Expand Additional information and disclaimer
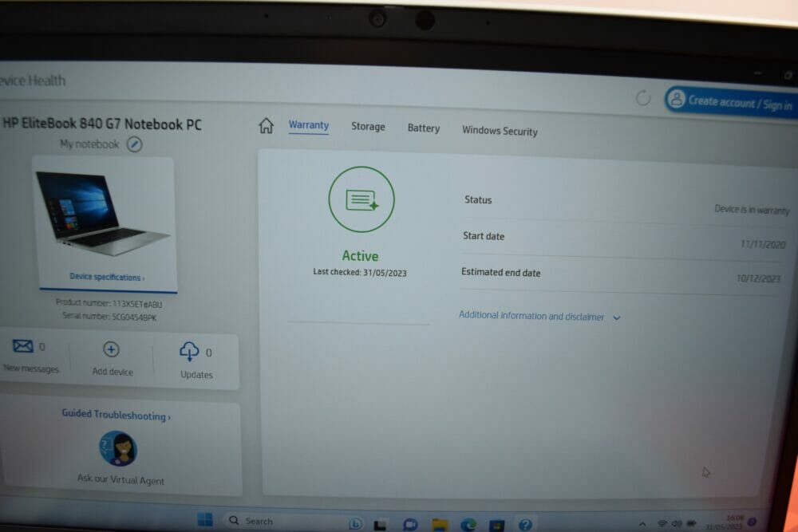Screen dimensions: 798x532 pos(539,317)
